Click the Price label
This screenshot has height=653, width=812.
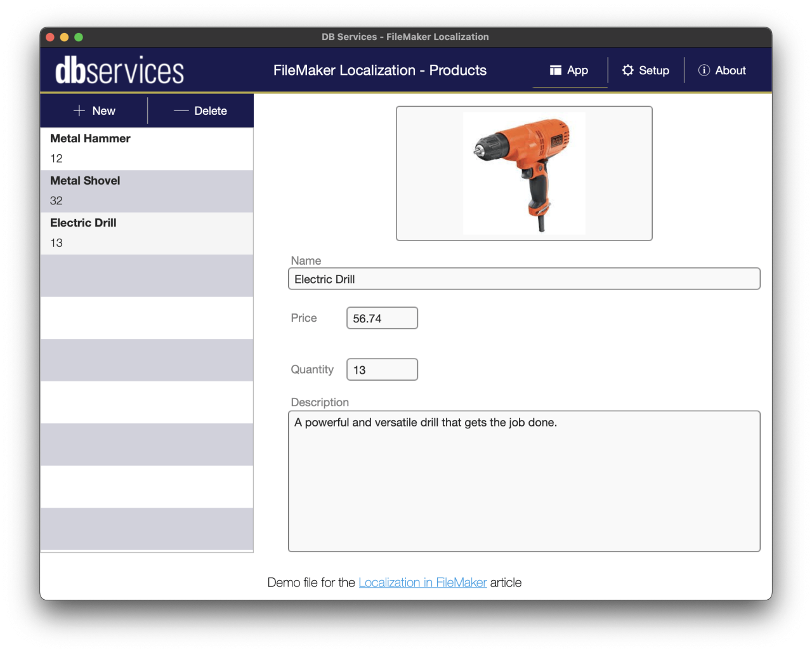(x=304, y=318)
